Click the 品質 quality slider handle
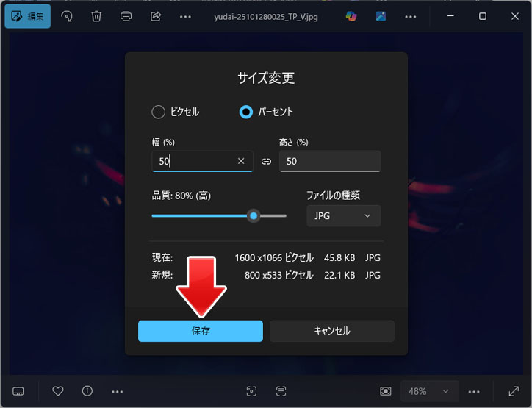This screenshot has width=532, height=408. pos(254,216)
